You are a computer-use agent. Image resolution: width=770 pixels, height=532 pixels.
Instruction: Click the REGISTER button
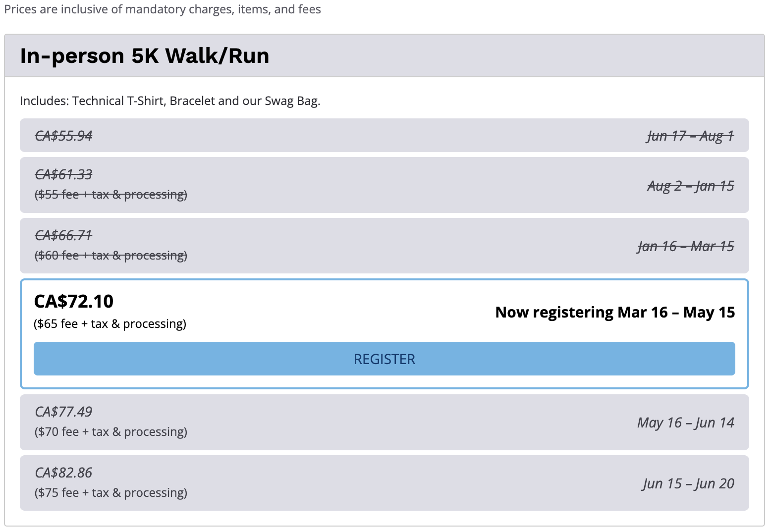tap(384, 359)
